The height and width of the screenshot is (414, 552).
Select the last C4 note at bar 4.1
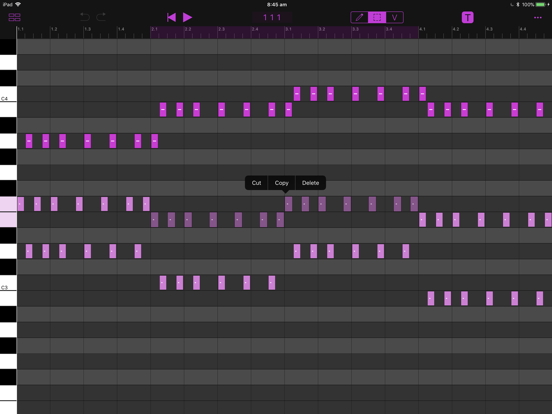point(422,94)
